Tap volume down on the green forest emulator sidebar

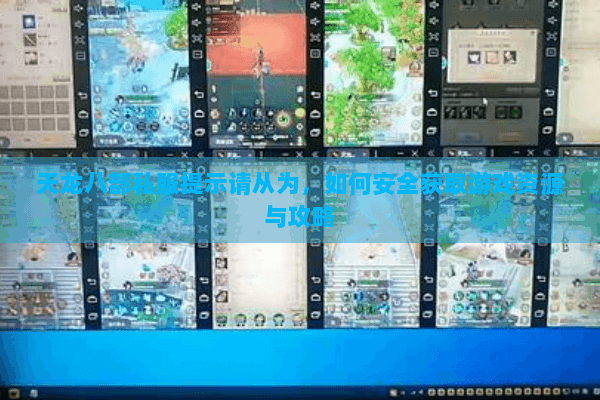pyautogui.click(x=433, y=21)
